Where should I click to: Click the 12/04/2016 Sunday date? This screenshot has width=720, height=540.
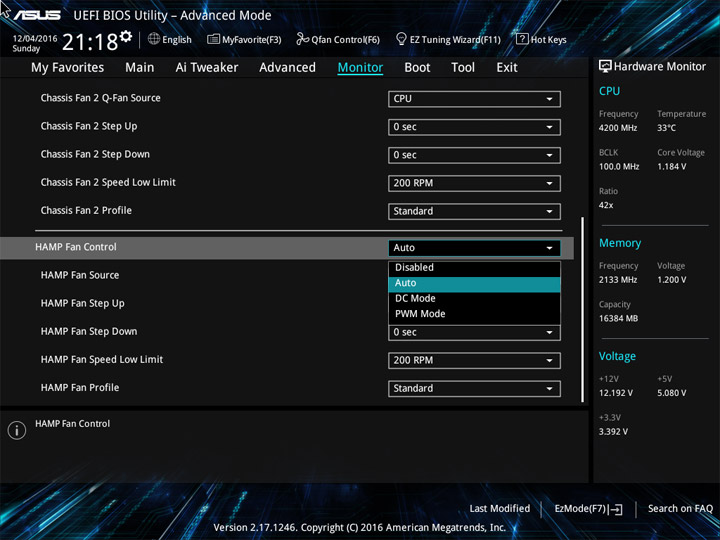pyautogui.click(x=34, y=43)
